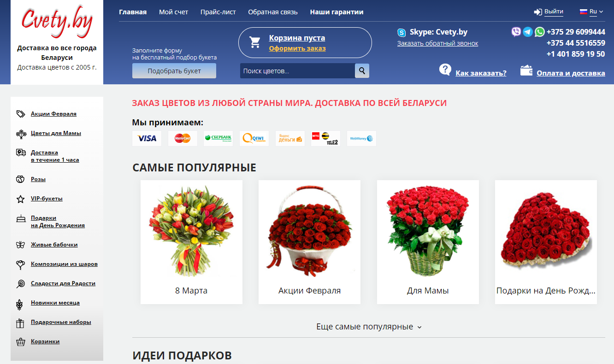Open Прайс-лист menu item
This screenshot has height=364, width=614.
click(x=218, y=12)
